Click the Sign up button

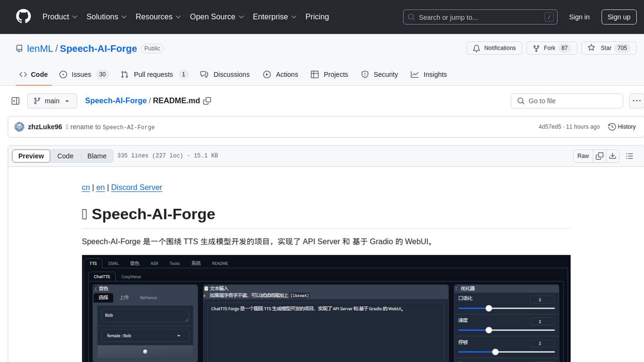click(x=619, y=17)
